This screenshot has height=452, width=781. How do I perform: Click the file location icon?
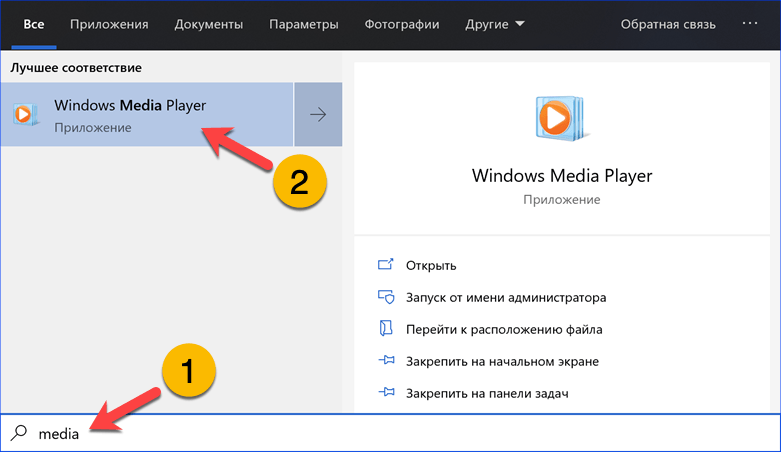(x=386, y=328)
